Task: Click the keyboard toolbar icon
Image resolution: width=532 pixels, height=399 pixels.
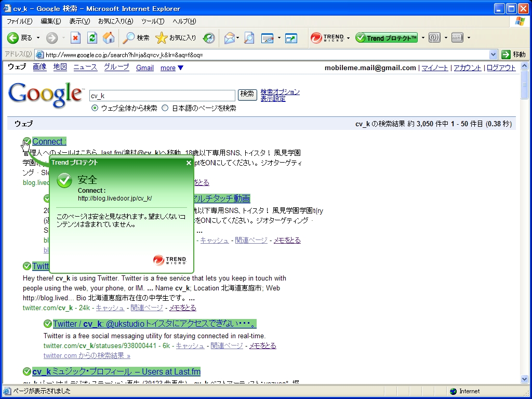Action: (x=457, y=37)
